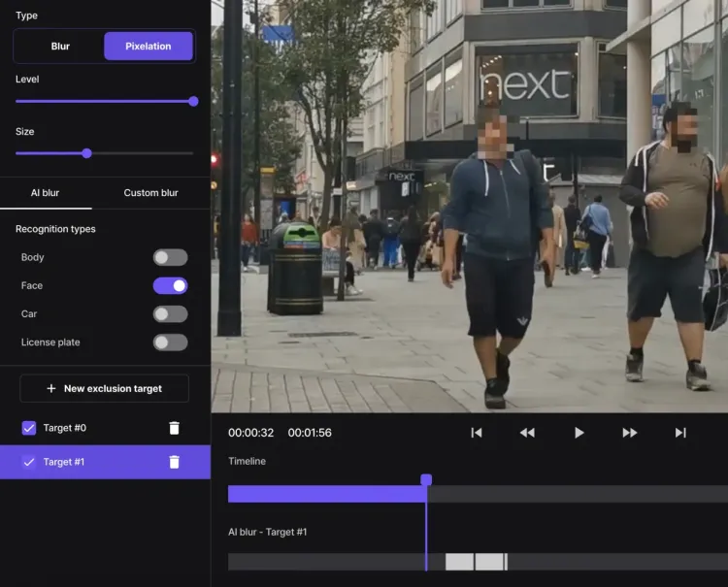Viewport: 728px width, 587px height.
Task: Uncheck the Target #0 checkbox
Action: (x=29, y=428)
